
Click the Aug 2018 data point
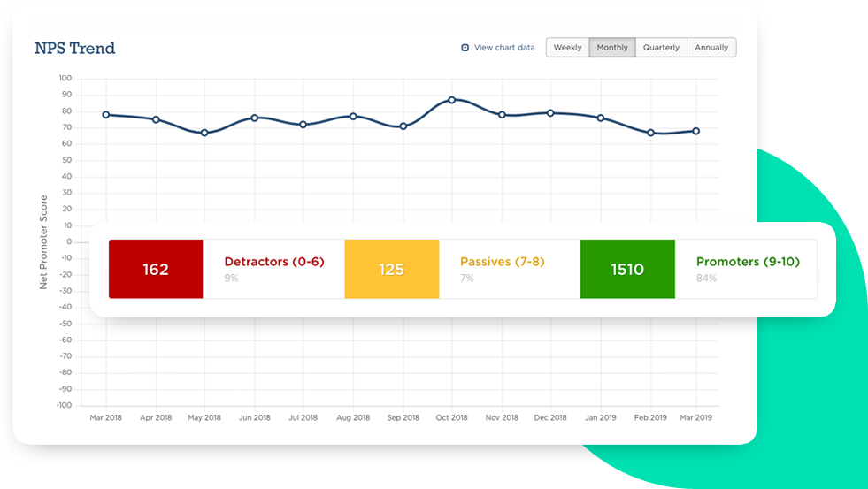[x=353, y=117]
